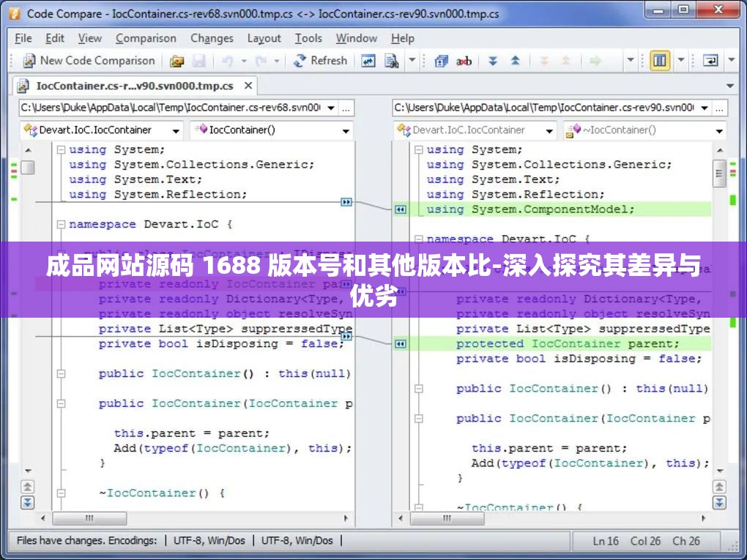Select the IocContainer.cs-r...v90.svn000.tmp.cs tab

[x=132, y=86]
